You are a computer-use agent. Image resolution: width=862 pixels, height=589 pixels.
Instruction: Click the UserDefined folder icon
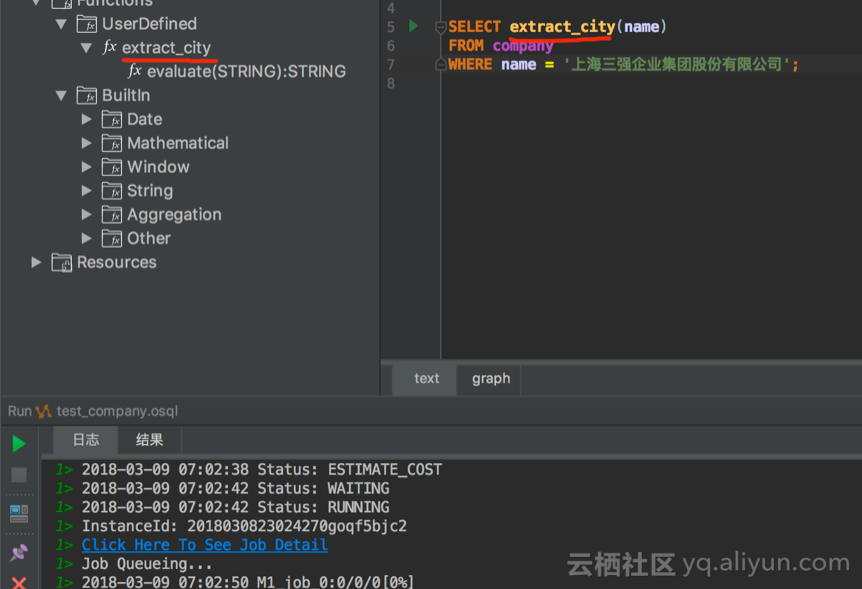[x=87, y=24]
